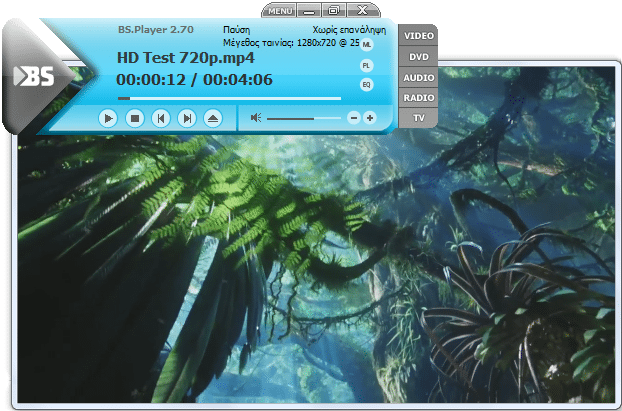Toggle repeat mode text 'Χωρίς επανάληψη'
The height and width of the screenshot is (411, 622).
349,30
